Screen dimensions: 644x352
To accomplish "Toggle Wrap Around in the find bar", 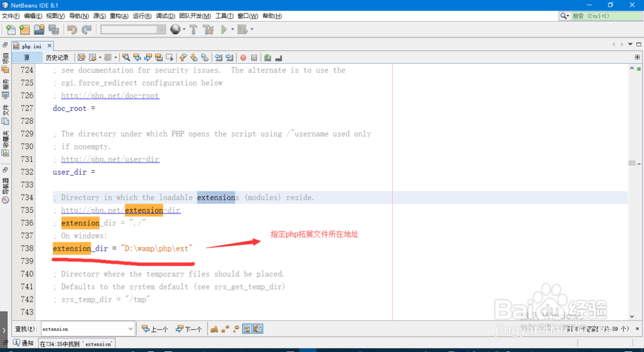I will [258, 329].
